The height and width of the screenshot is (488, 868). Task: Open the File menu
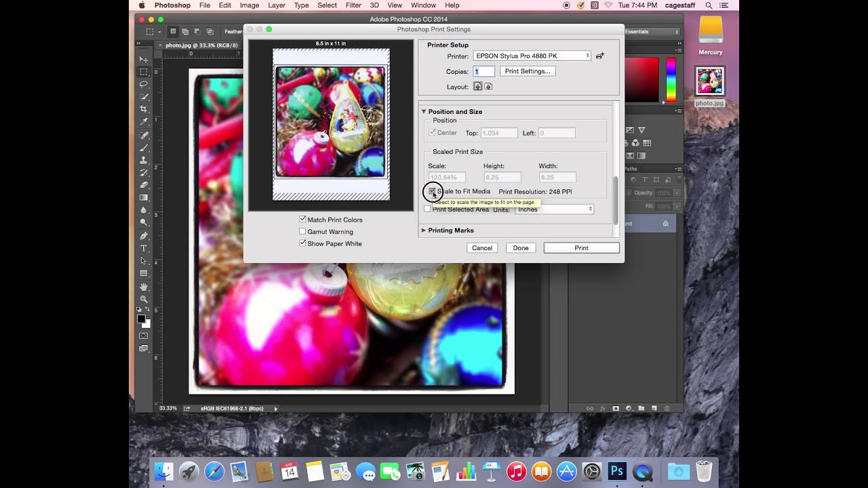[x=205, y=5]
